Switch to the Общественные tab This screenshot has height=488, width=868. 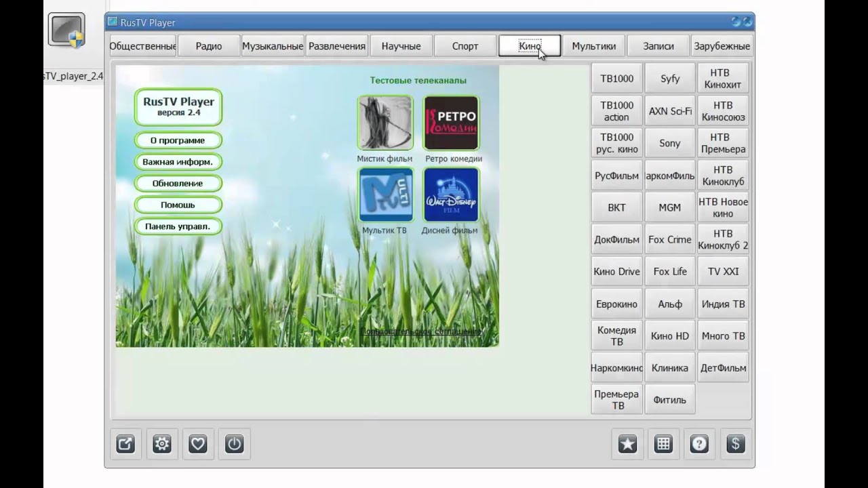pyautogui.click(x=142, y=46)
